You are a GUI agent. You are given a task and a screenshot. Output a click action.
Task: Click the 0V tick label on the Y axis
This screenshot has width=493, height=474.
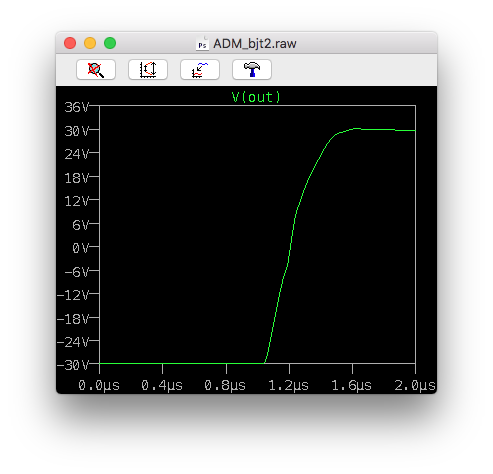[x=81, y=248]
